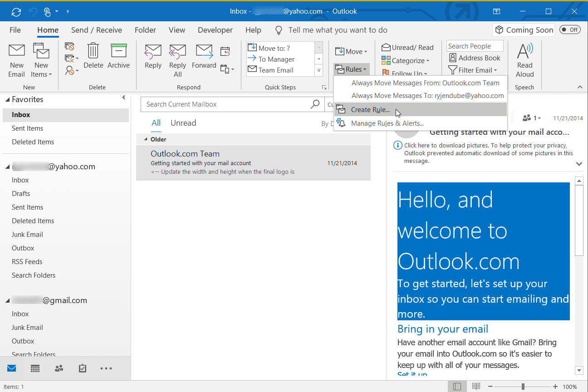Click the Send/Receive All Folders icon
Viewport: 588px width, 392px height.
(x=16, y=11)
